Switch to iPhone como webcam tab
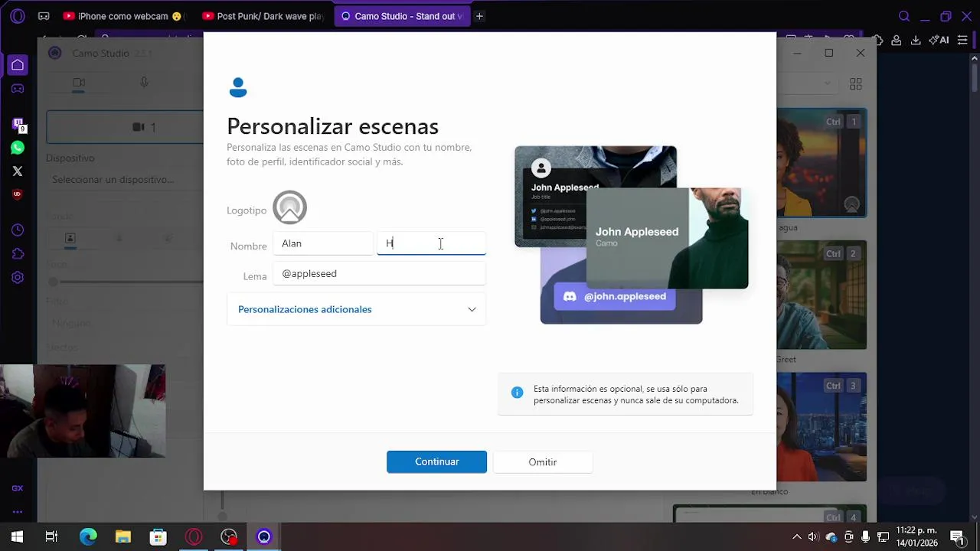Screen dimensions: 980x551 pyautogui.click(x=122, y=16)
